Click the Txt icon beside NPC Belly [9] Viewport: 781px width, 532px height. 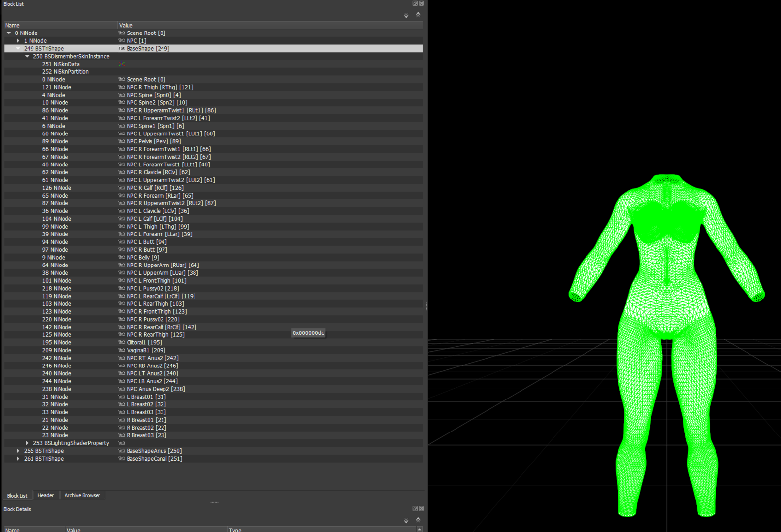pos(122,258)
